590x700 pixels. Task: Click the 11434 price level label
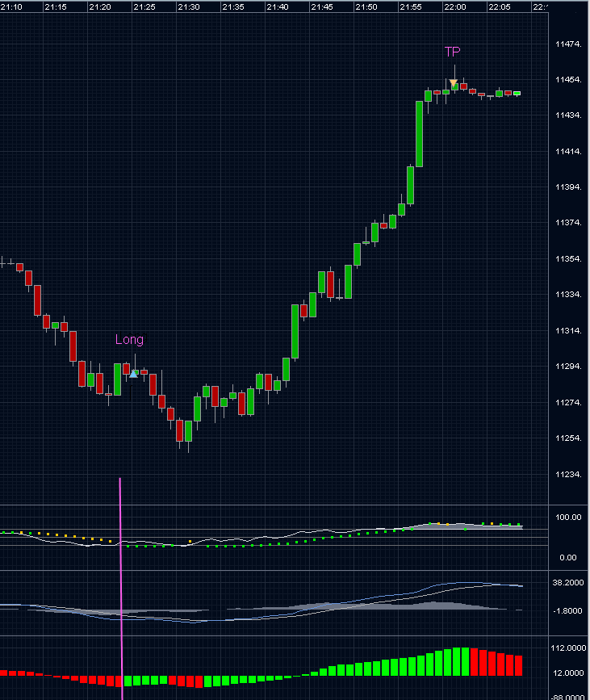[568, 115]
